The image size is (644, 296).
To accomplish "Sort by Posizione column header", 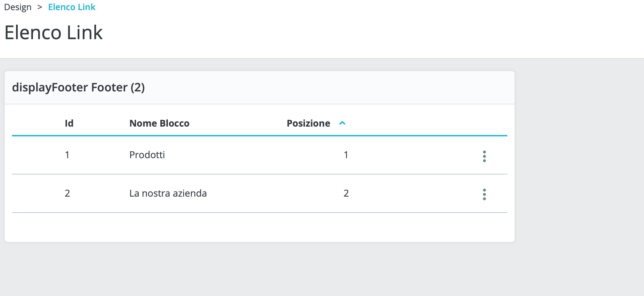I will point(308,123).
